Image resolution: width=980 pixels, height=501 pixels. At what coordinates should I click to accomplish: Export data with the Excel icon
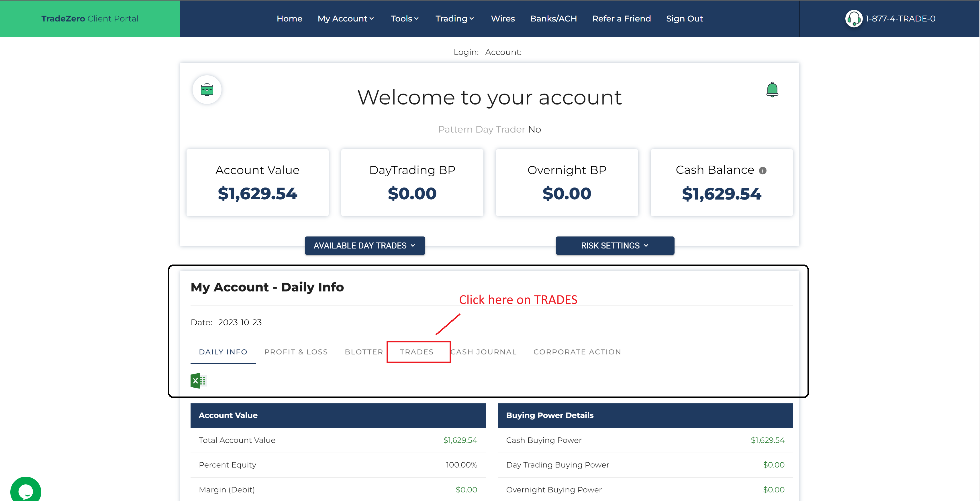coord(198,380)
